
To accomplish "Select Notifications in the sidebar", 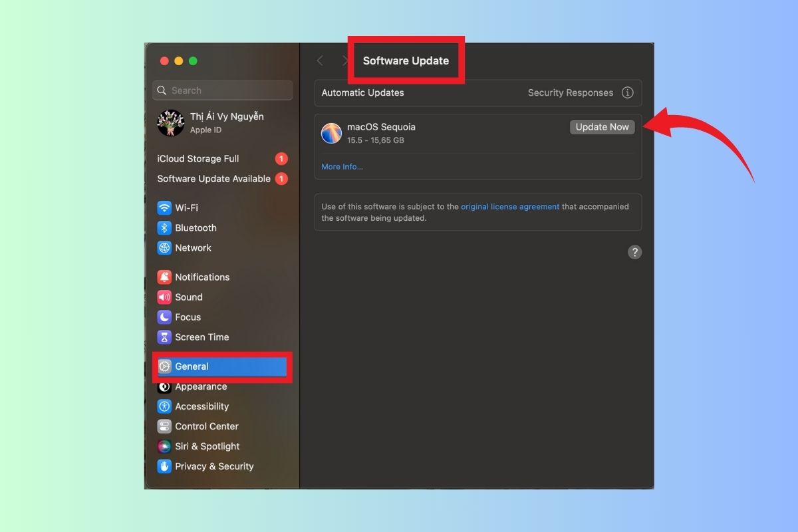I will tap(223, 277).
